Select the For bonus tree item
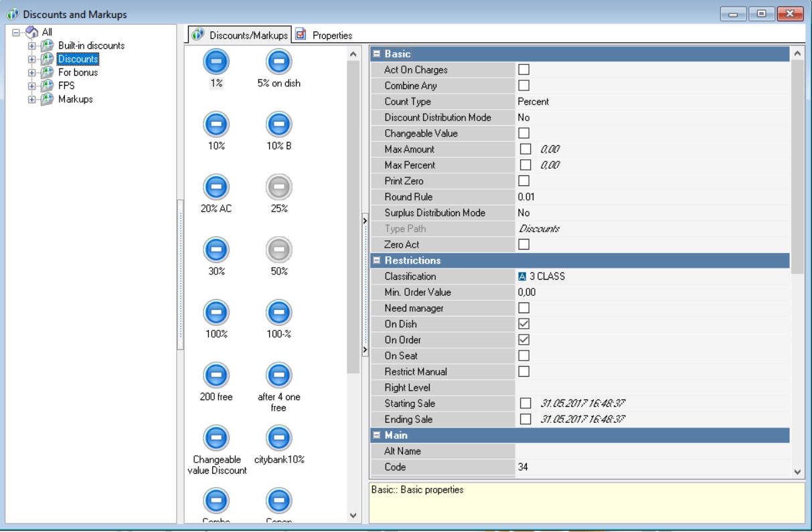The width and height of the screenshot is (812, 532). point(78,72)
